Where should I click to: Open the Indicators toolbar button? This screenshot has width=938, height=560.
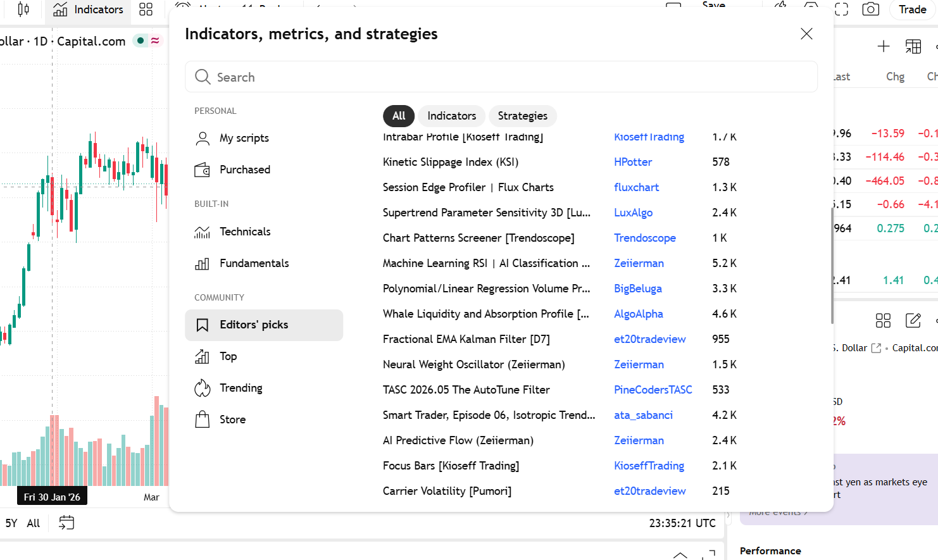coord(88,9)
